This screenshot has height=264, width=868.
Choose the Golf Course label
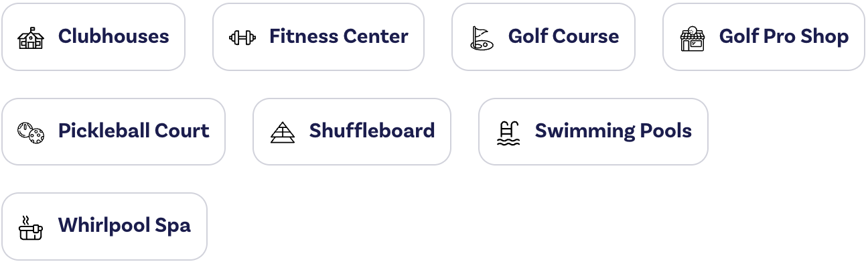click(x=563, y=36)
